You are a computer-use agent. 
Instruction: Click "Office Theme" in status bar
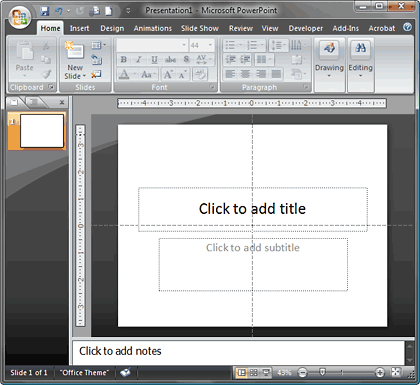84,373
